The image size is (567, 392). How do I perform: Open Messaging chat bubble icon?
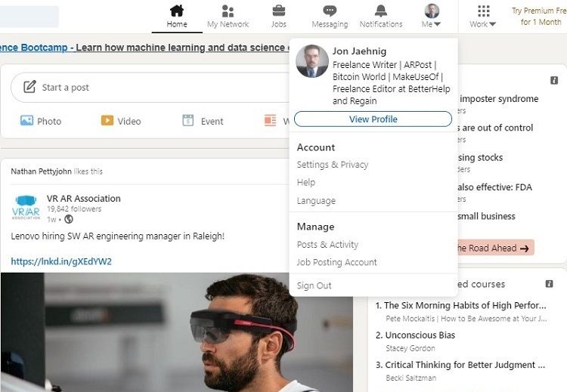(x=330, y=11)
